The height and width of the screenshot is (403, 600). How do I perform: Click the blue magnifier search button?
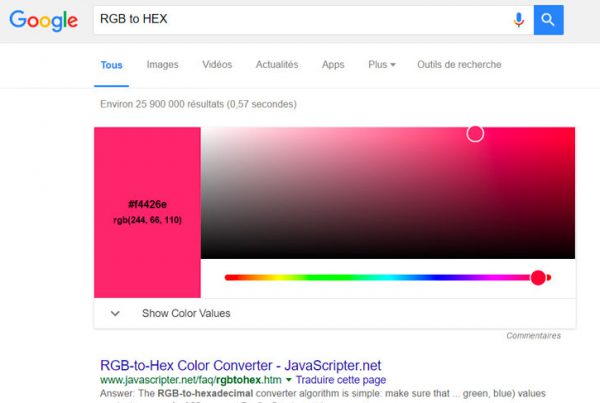(548, 20)
